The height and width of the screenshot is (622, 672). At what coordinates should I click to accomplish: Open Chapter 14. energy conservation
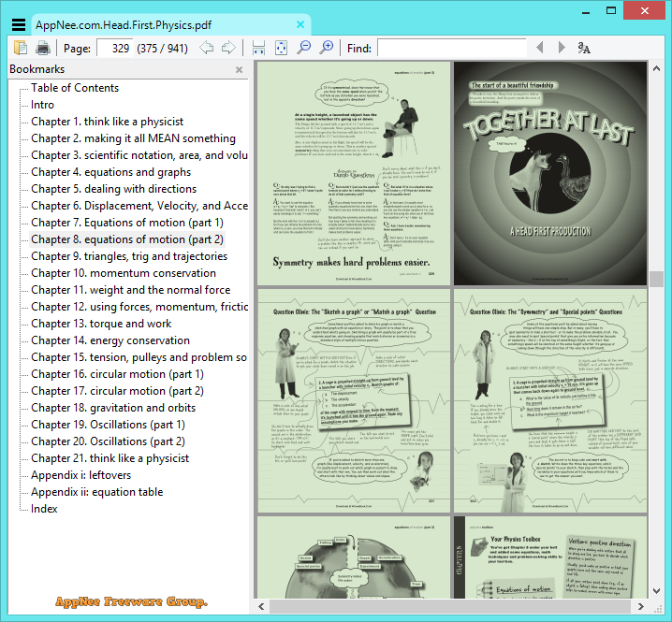[110, 340]
